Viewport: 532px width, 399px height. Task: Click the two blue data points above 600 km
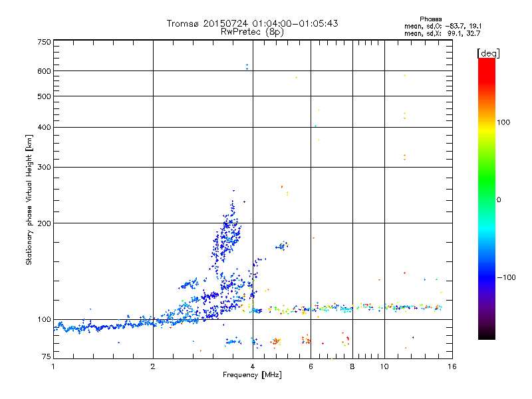coord(247,66)
